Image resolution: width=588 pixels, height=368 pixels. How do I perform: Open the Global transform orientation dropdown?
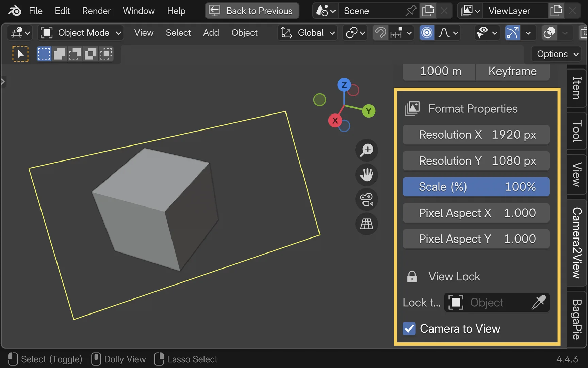[x=308, y=33]
